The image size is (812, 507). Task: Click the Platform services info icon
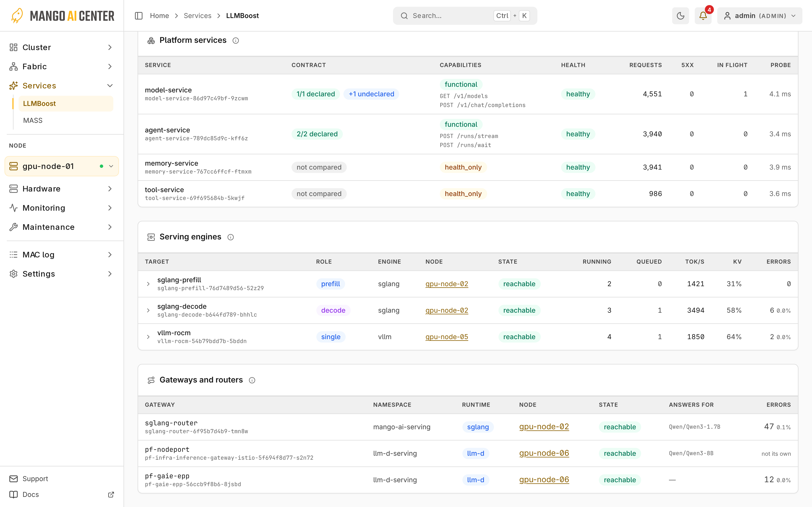(x=236, y=41)
